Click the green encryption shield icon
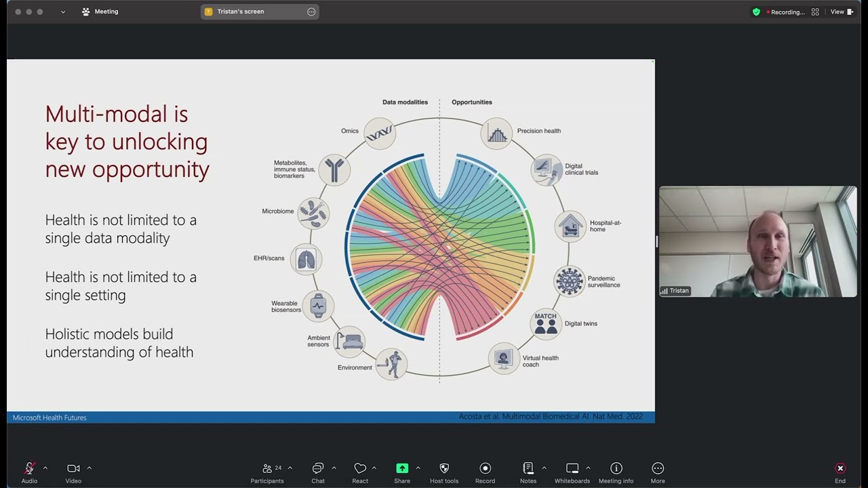This screenshot has width=868, height=488. click(x=756, y=12)
